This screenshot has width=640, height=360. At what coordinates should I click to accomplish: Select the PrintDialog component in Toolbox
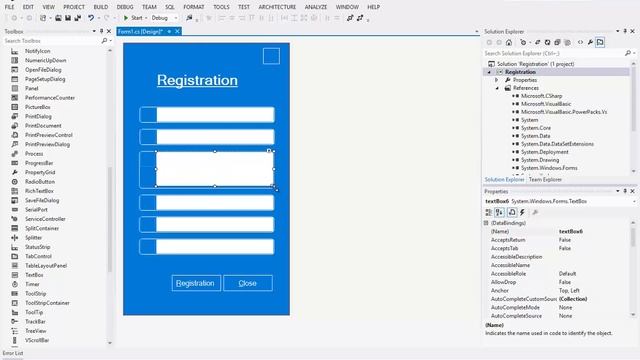(x=38, y=116)
